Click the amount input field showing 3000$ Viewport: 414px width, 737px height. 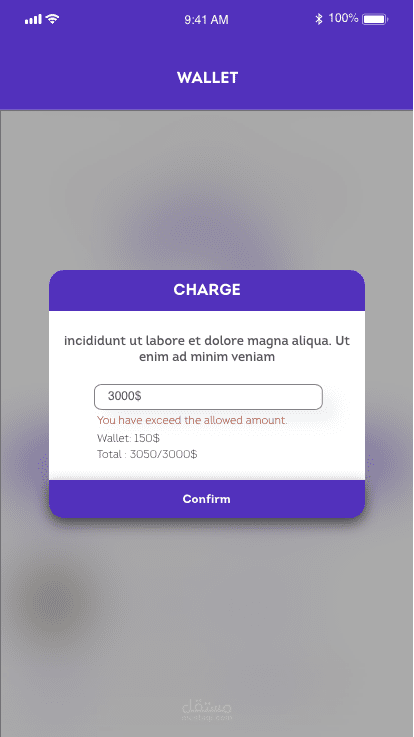208,397
